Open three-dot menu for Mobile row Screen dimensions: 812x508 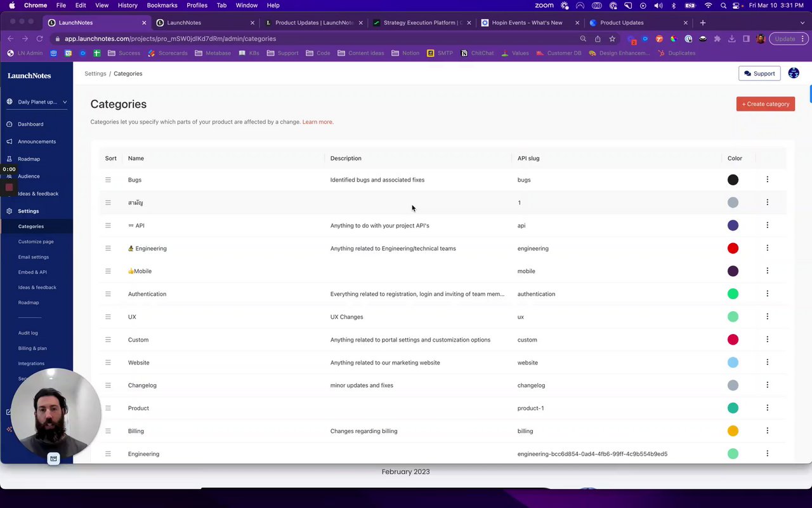coord(767,271)
